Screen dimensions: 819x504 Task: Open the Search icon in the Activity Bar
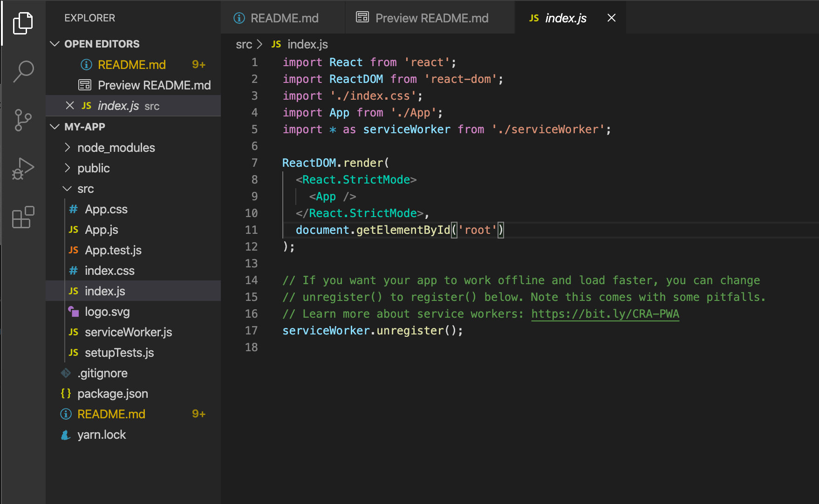(x=23, y=71)
